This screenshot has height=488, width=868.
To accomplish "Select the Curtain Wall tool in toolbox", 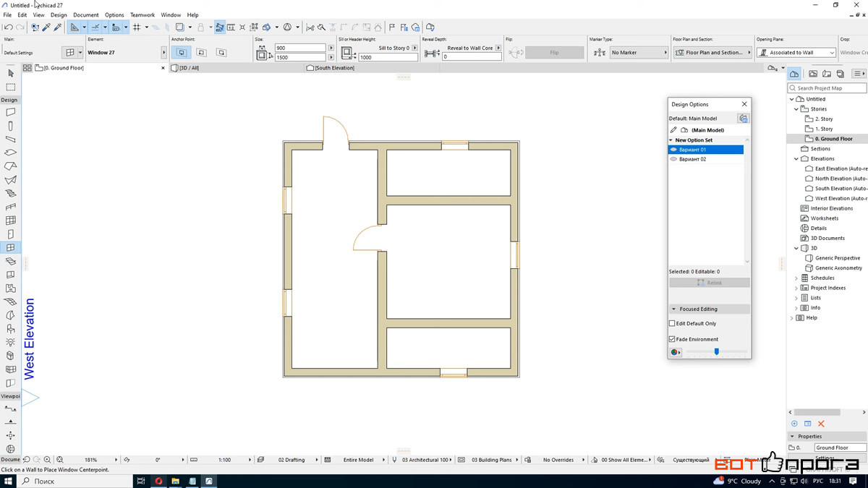I will (10, 221).
